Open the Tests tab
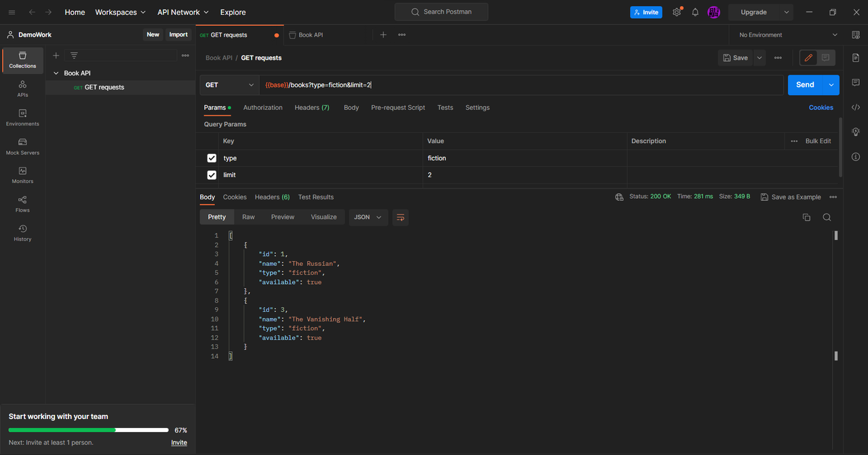This screenshot has height=455, width=868. click(x=446, y=108)
